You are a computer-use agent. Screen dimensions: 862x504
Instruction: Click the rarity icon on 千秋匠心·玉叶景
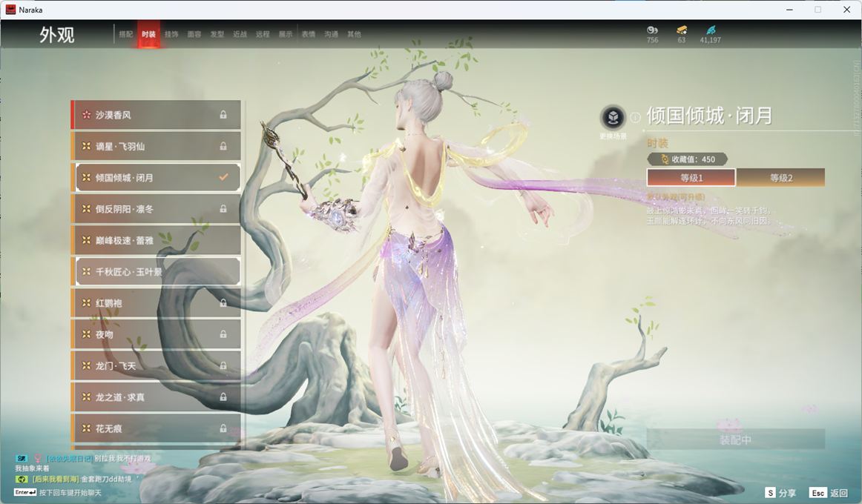(x=86, y=271)
